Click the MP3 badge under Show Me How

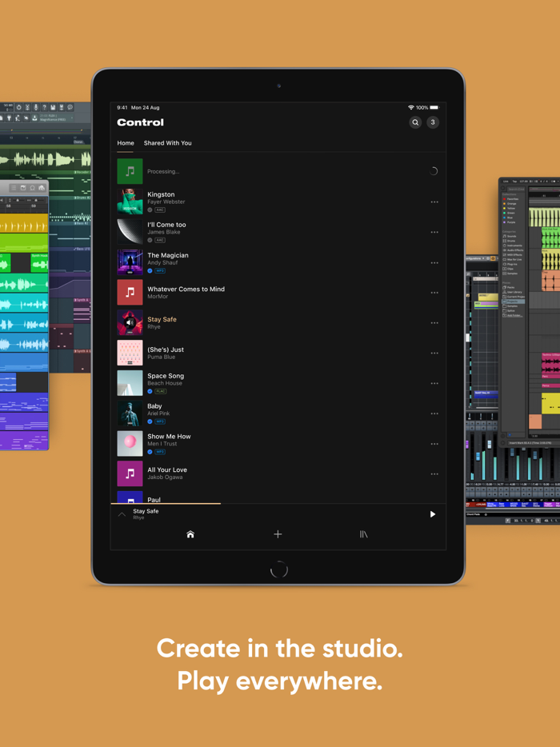160,452
